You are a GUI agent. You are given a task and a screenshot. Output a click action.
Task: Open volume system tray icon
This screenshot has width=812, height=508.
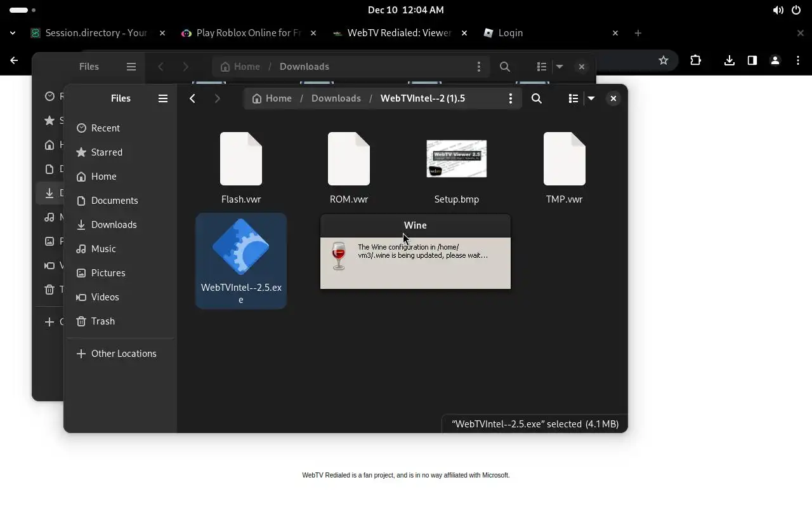point(778,10)
